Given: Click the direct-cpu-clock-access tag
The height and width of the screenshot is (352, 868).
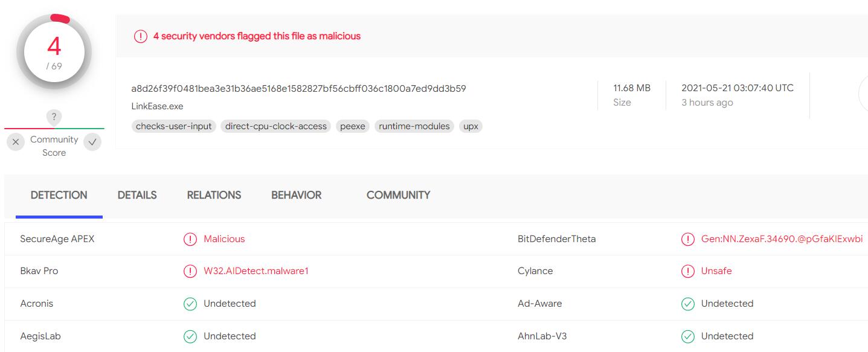Looking at the screenshot, I should coord(276,126).
